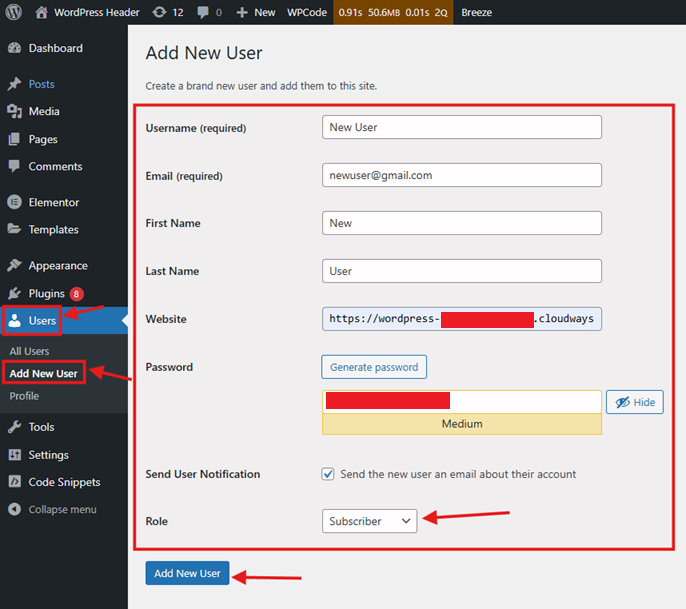Open All Users submenu item

[x=29, y=351]
